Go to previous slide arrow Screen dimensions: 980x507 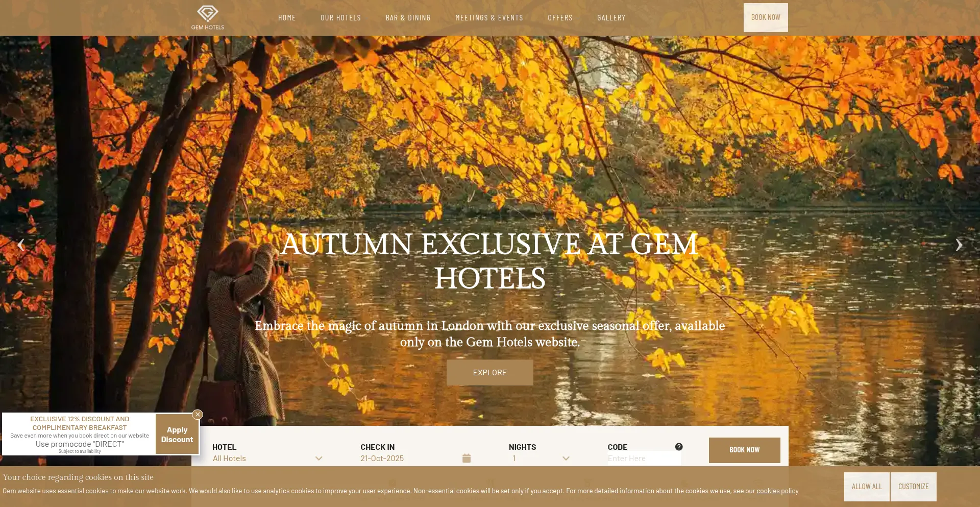21,245
